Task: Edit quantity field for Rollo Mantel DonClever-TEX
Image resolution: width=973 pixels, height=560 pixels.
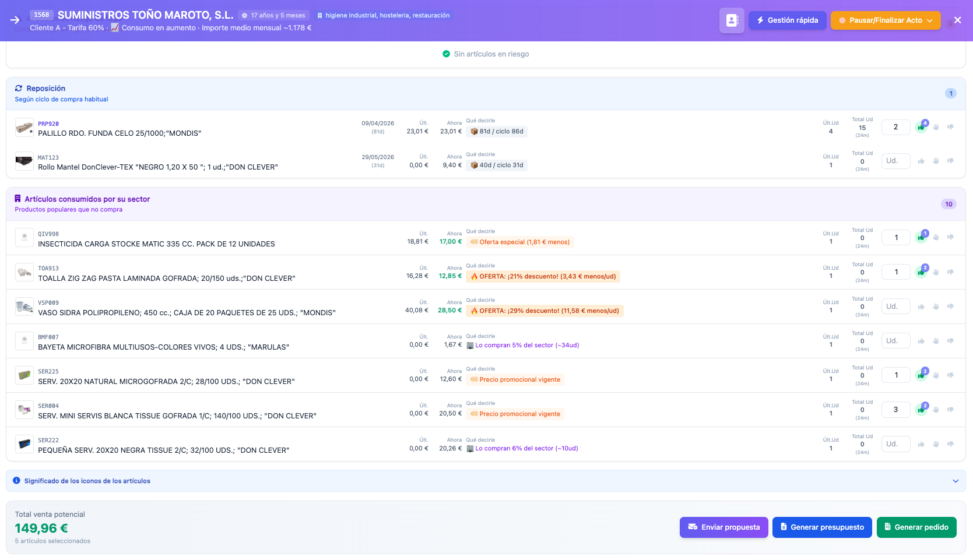Action: (x=896, y=161)
